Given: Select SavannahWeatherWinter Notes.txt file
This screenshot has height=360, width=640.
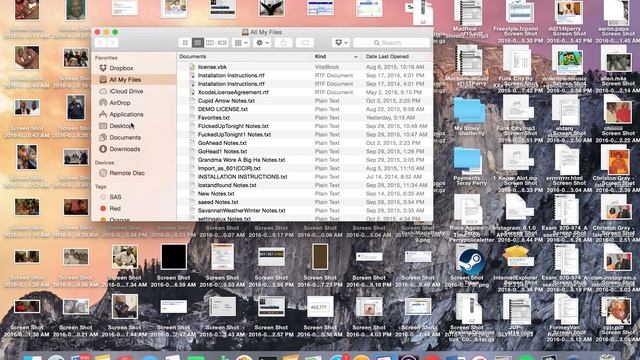Looking at the screenshot, I should pos(305,211).
